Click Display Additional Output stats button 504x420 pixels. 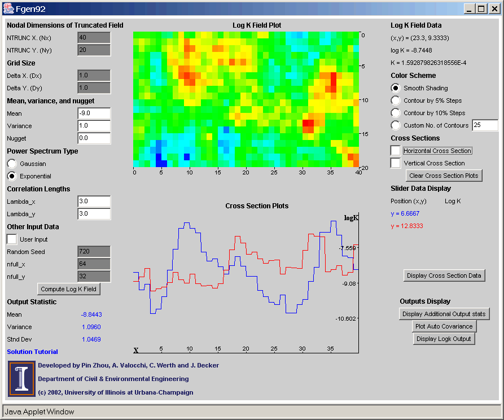(x=444, y=314)
